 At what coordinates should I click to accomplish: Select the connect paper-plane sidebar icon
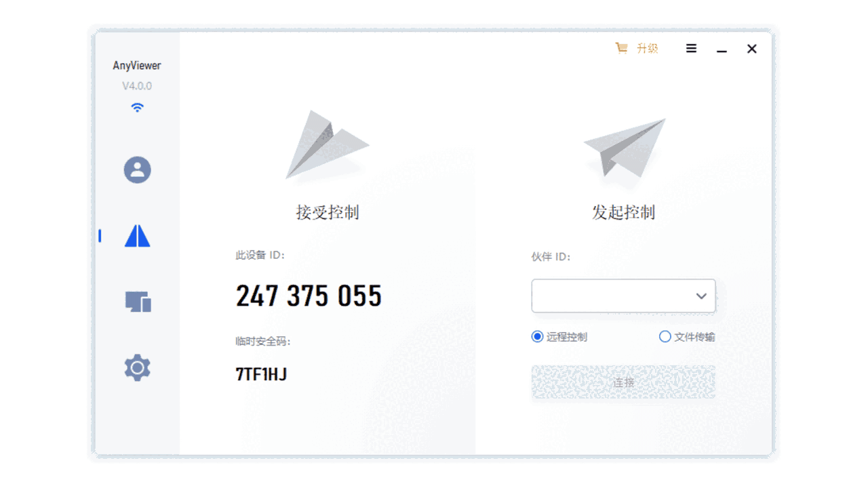tap(137, 235)
